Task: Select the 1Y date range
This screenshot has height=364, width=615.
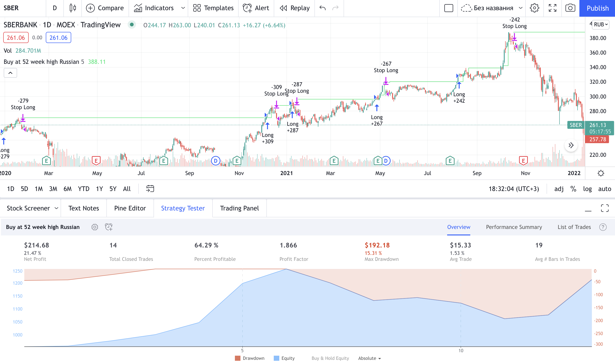Action: click(x=99, y=189)
